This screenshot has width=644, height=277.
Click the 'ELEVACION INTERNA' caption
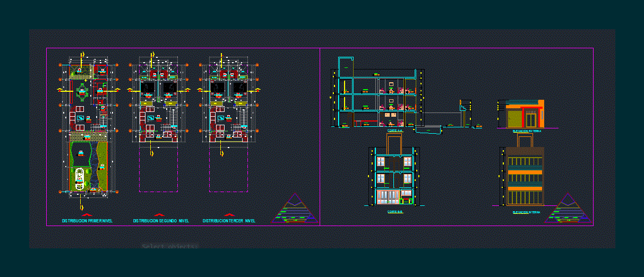click(527, 212)
